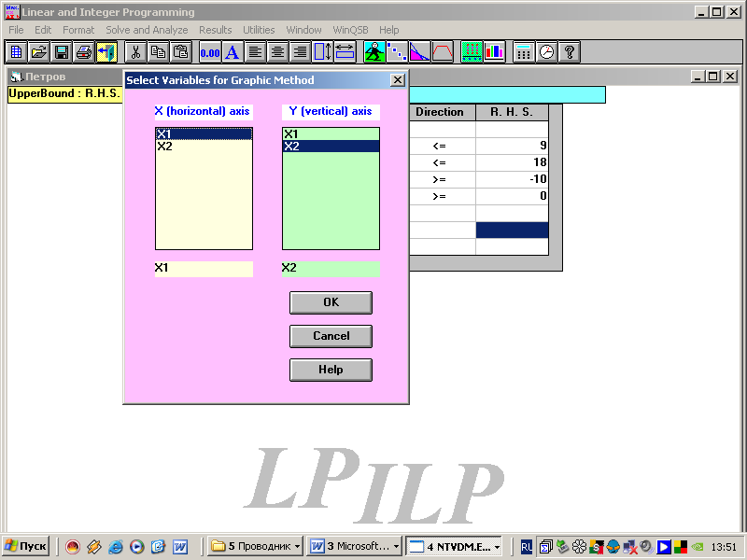Open the File menu
Viewport: 747px width, 560px height.
pos(16,30)
